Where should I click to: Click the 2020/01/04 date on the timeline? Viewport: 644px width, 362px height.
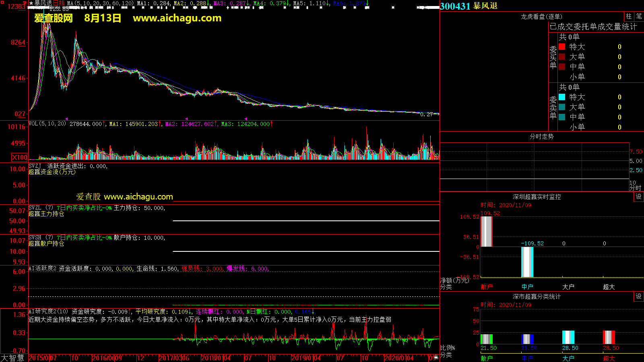399,358
